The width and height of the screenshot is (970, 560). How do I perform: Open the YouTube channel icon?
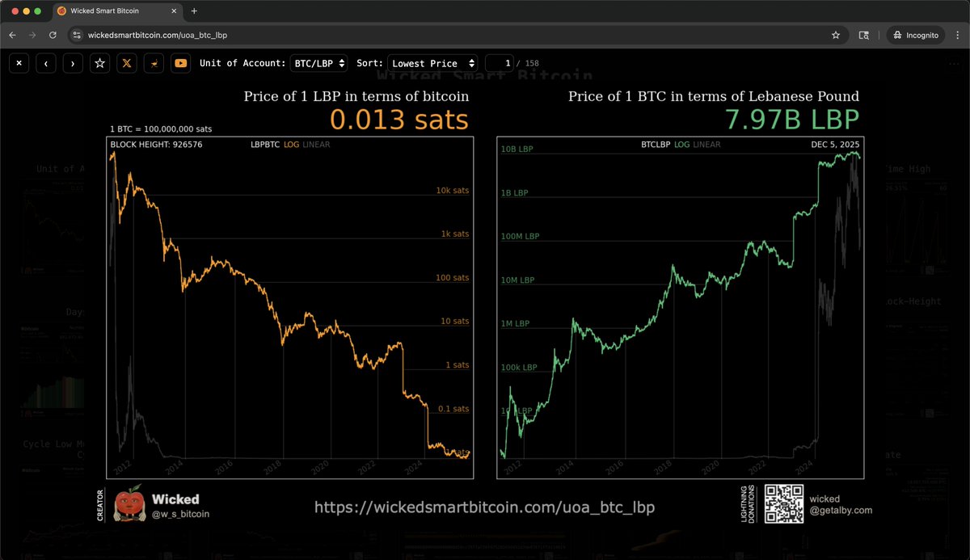pos(181,63)
